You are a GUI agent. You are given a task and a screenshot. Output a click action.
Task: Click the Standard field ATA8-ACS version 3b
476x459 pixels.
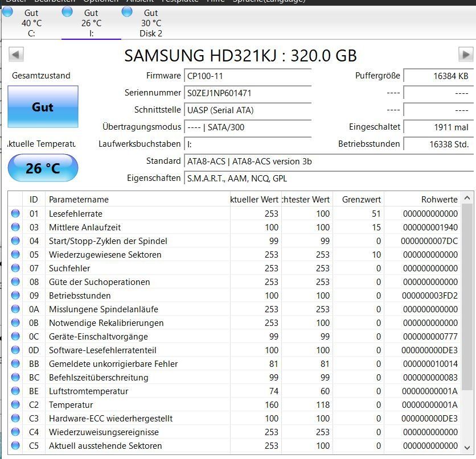[x=329, y=162]
